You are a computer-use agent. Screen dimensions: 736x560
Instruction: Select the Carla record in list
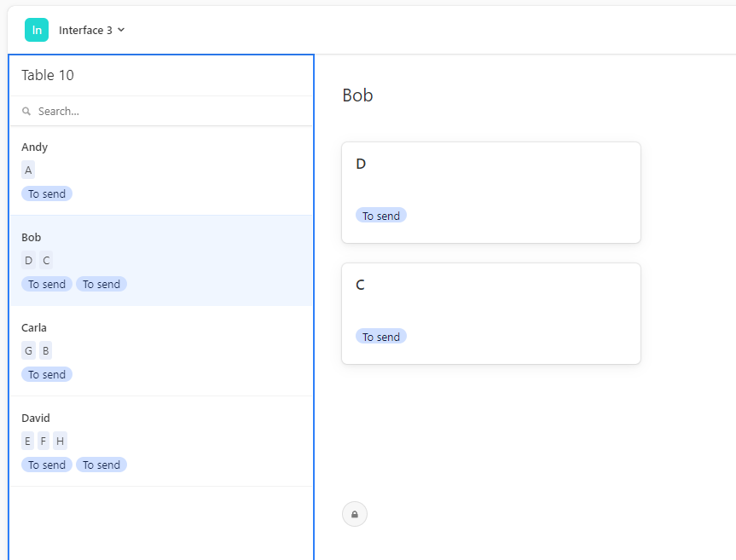[x=161, y=351]
